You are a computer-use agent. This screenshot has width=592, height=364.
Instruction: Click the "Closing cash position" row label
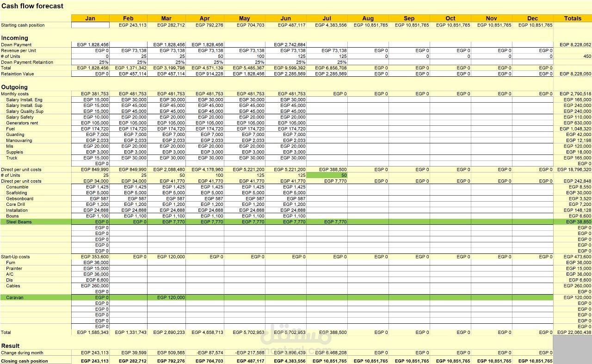pyautogui.click(x=25, y=361)
